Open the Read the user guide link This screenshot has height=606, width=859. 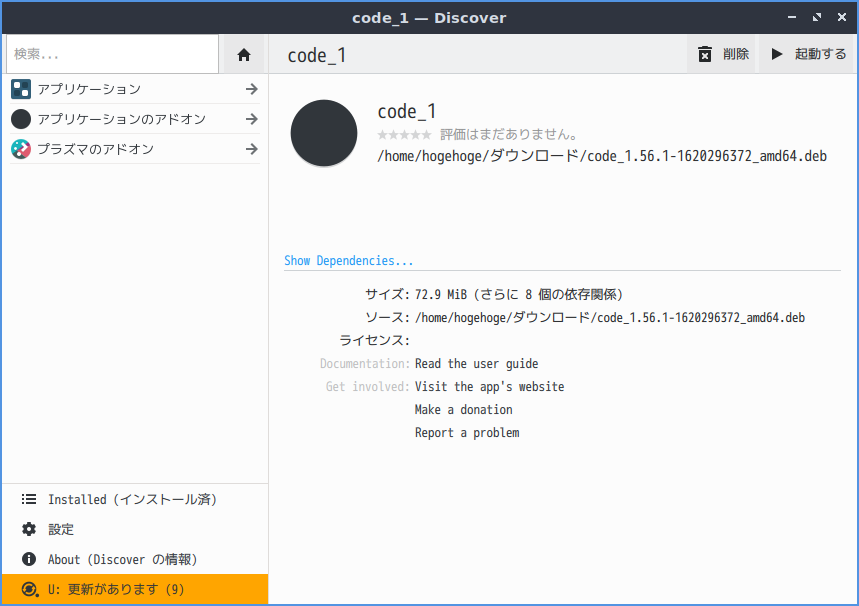476,364
